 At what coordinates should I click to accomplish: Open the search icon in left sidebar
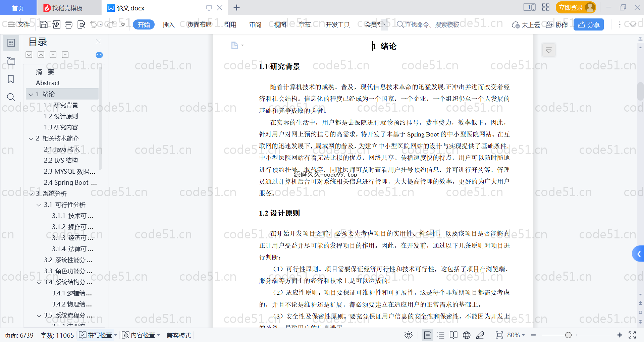pyautogui.click(x=11, y=97)
